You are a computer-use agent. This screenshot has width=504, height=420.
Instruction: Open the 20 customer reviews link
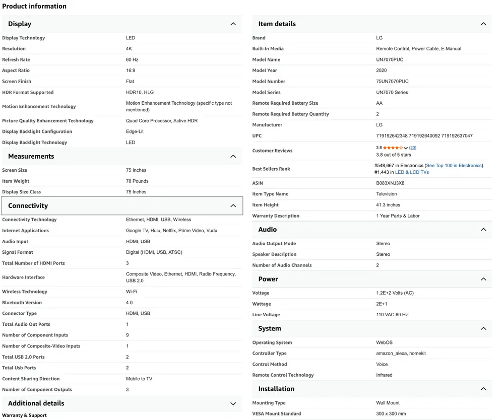click(413, 148)
